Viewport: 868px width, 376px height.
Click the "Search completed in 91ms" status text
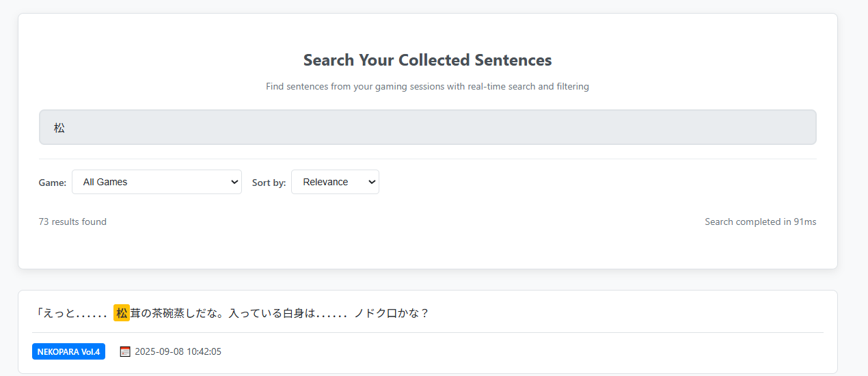click(760, 221)
